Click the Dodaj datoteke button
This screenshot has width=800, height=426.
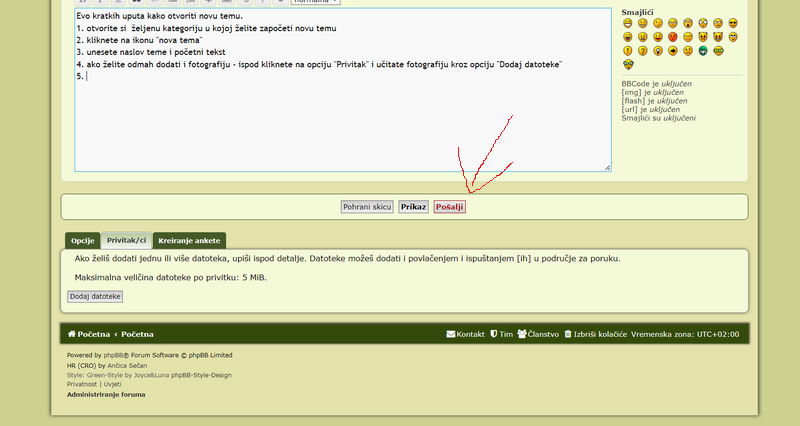[x=95, y=297]
